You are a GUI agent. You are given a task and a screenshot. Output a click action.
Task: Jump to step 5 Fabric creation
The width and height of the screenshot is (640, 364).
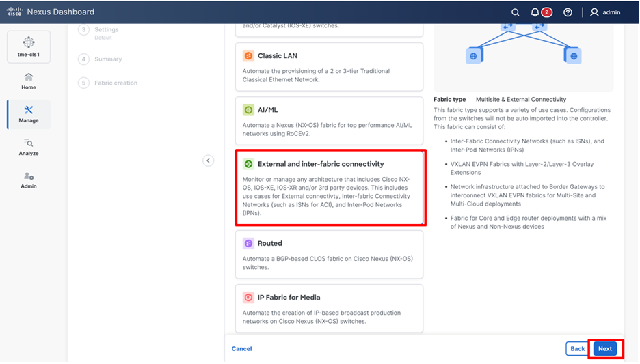coord(108,83)
